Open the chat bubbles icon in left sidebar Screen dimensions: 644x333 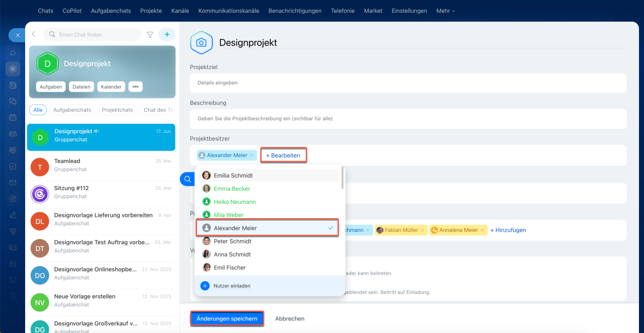tap(13, 101)
